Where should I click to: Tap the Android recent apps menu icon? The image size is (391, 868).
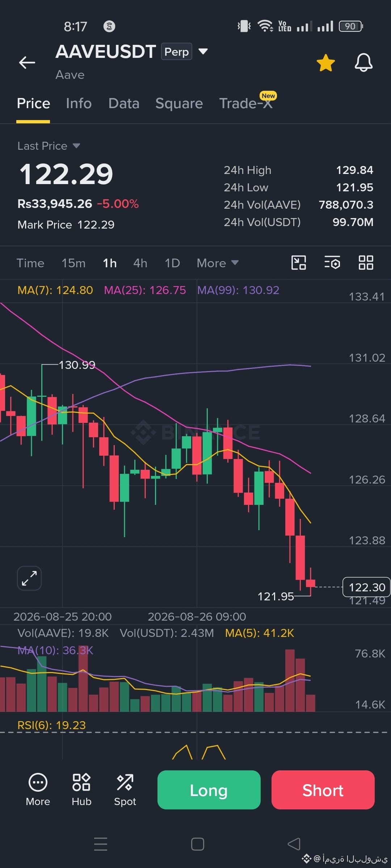point(101,844)
